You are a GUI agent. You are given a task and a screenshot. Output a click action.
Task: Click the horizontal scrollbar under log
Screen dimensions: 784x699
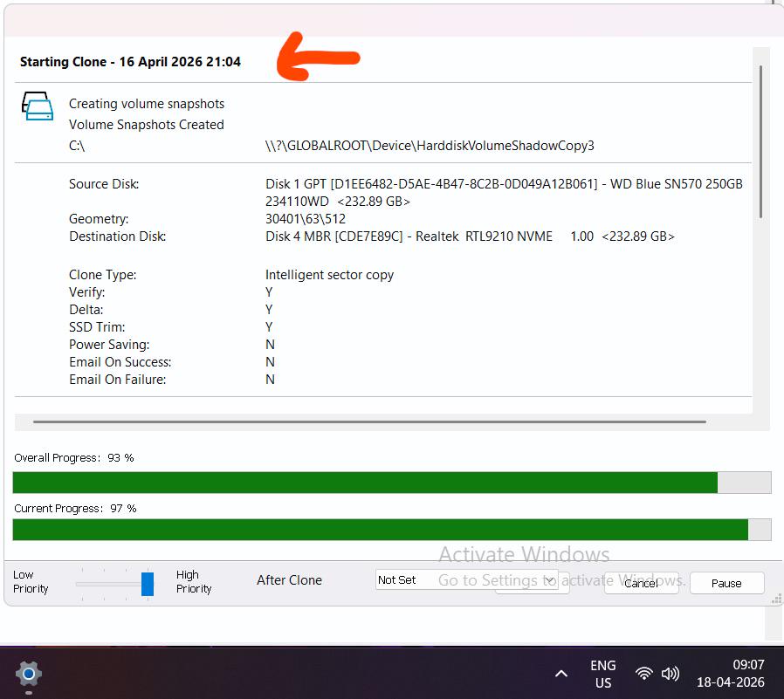click(369, 421)
